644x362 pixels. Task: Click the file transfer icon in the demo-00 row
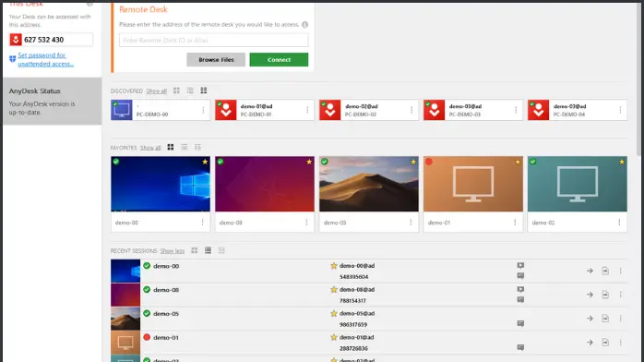[605, 271]
